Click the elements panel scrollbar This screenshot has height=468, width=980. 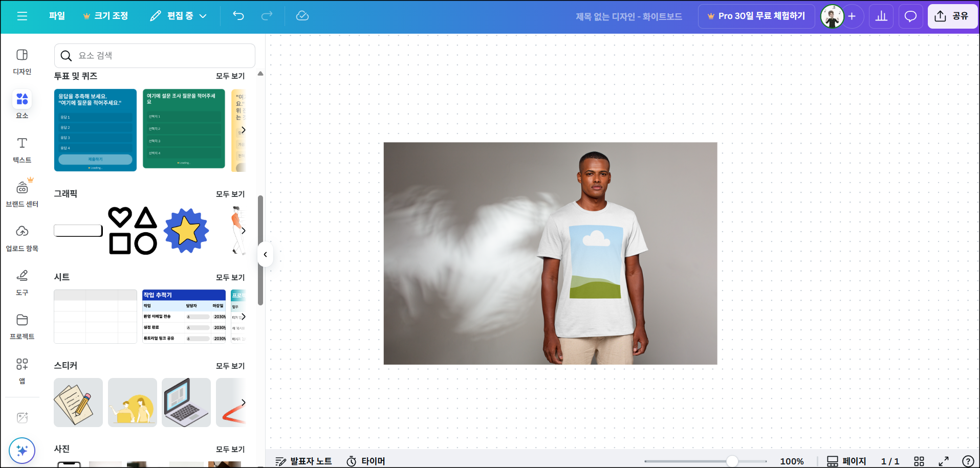tap(260, 250)
